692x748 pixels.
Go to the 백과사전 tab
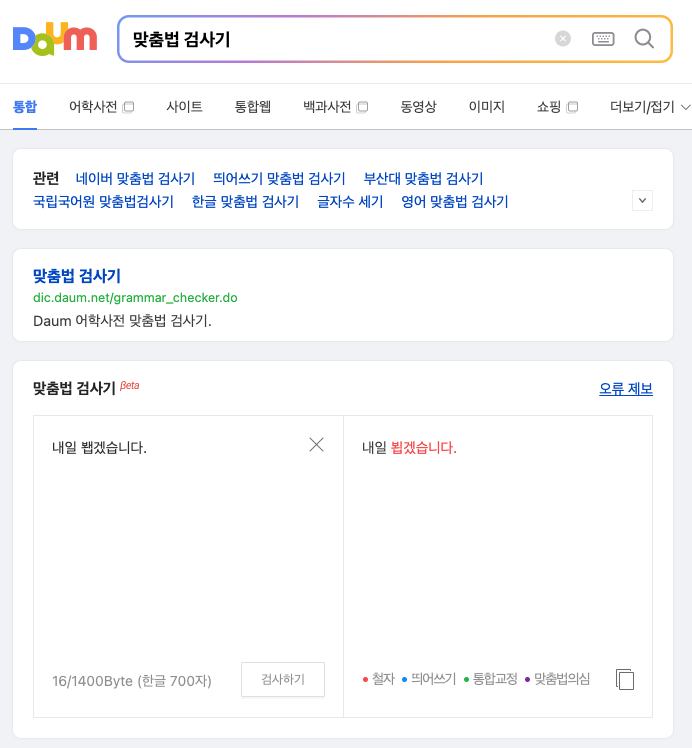pos(327,106)
